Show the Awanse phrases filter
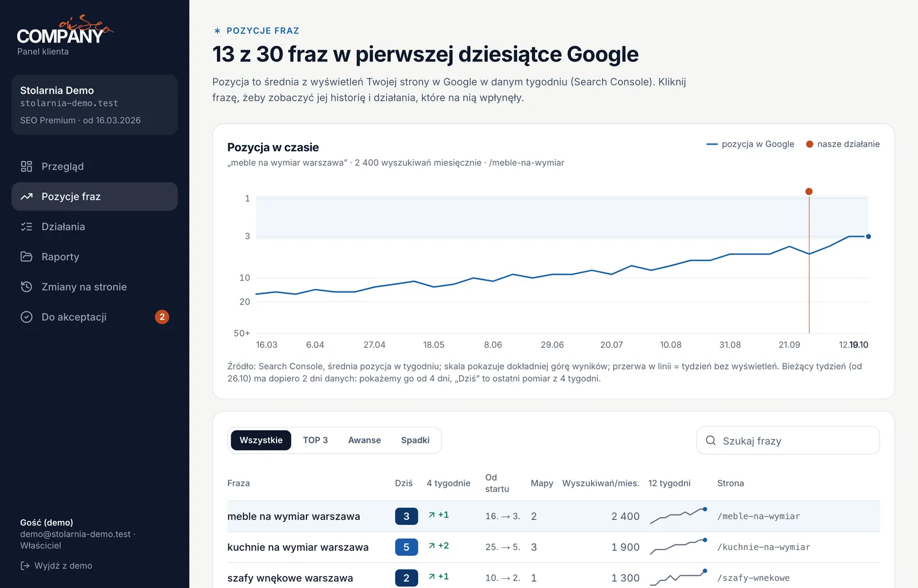Screen dimensions: 918x588 click(364, 440)
